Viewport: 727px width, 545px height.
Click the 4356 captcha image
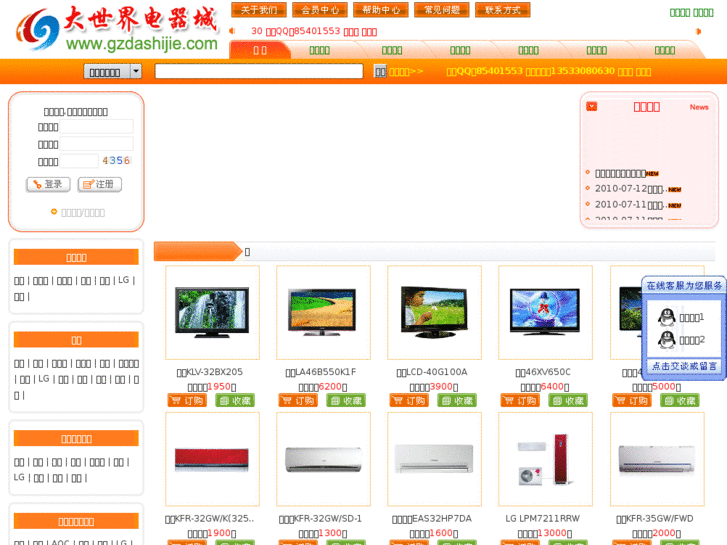click(x=116, y=160)
